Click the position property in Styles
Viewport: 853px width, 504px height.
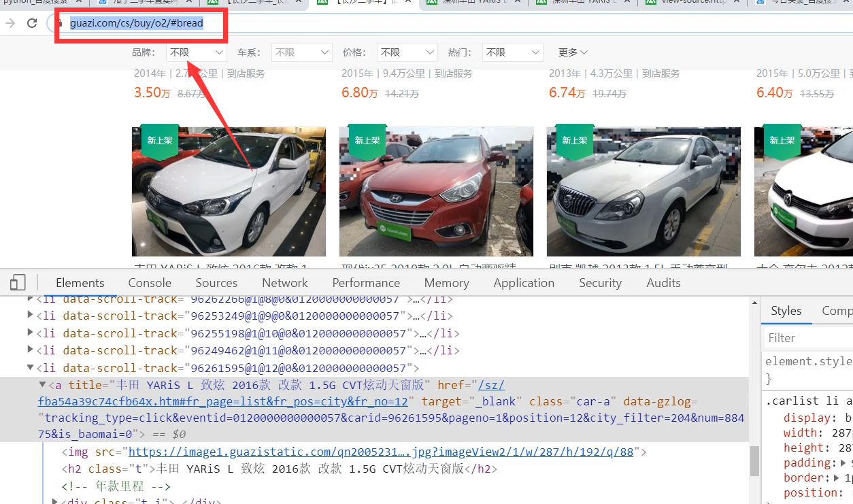pyautogui.click(x=809, y=492)
